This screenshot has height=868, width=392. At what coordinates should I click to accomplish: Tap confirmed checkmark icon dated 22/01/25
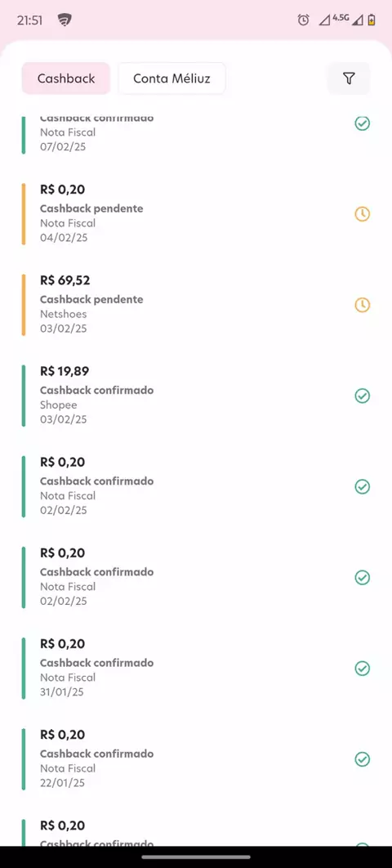[x=362, y=759]
